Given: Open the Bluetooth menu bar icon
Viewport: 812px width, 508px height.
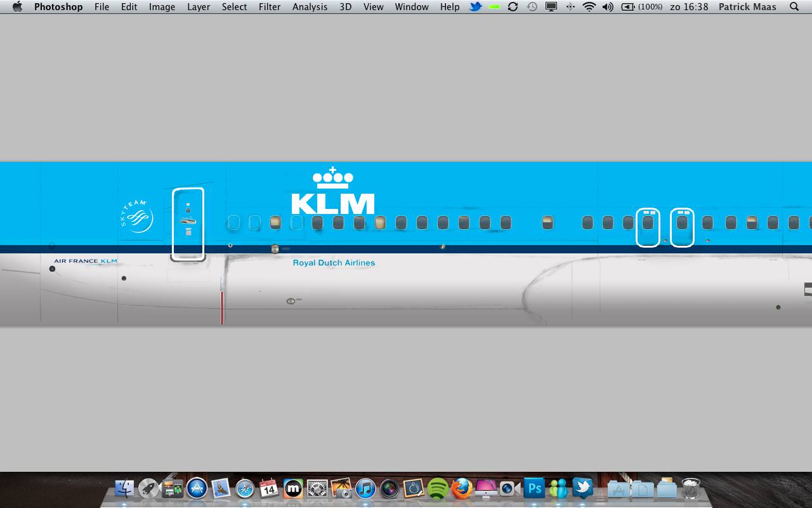Looking at the screenshot, I should pos(570,7).
